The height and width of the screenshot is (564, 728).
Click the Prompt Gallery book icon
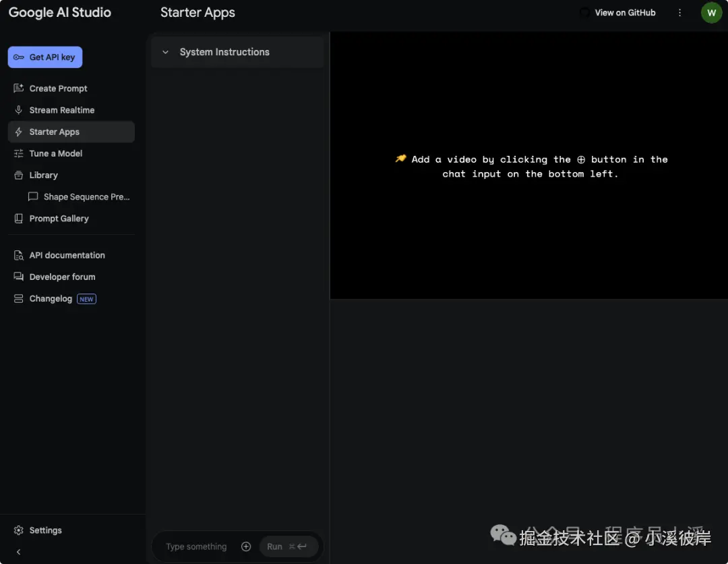[19, 219]
